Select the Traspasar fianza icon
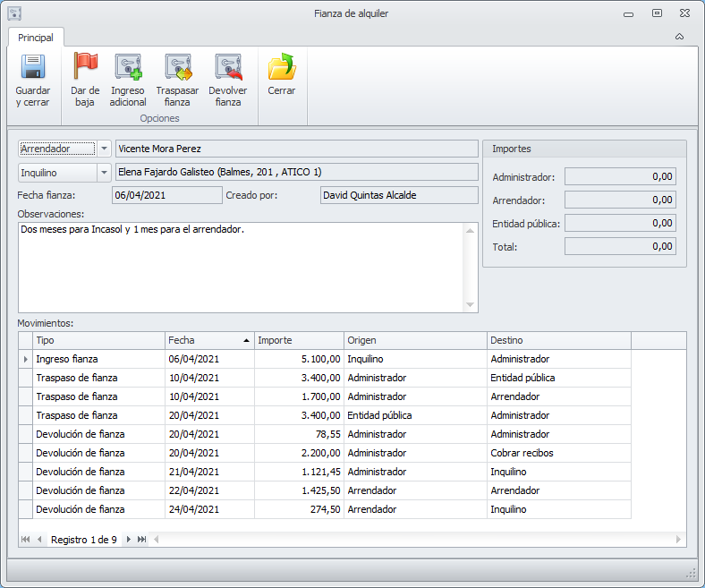 177,67
